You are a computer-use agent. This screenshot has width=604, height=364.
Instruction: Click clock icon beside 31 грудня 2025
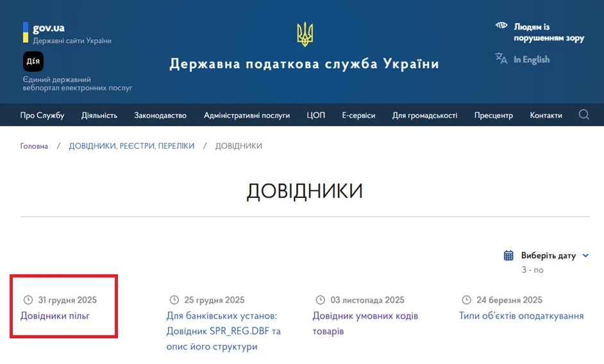click(x=28, y=300)
